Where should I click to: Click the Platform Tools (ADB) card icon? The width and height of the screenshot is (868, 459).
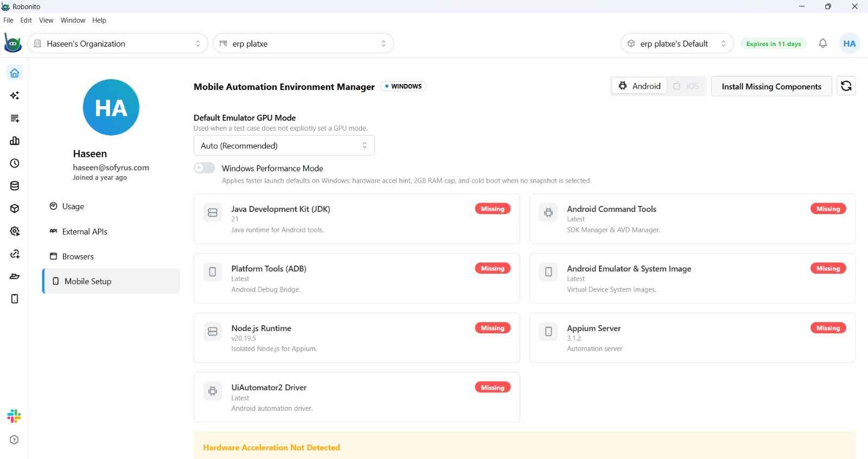[213, 272]
